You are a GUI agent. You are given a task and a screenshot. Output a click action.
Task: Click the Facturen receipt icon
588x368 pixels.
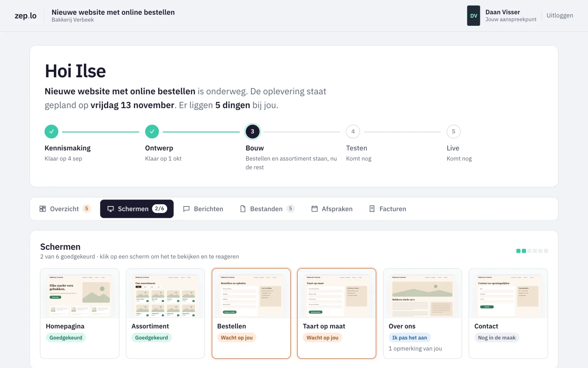(x=372, y=209)
